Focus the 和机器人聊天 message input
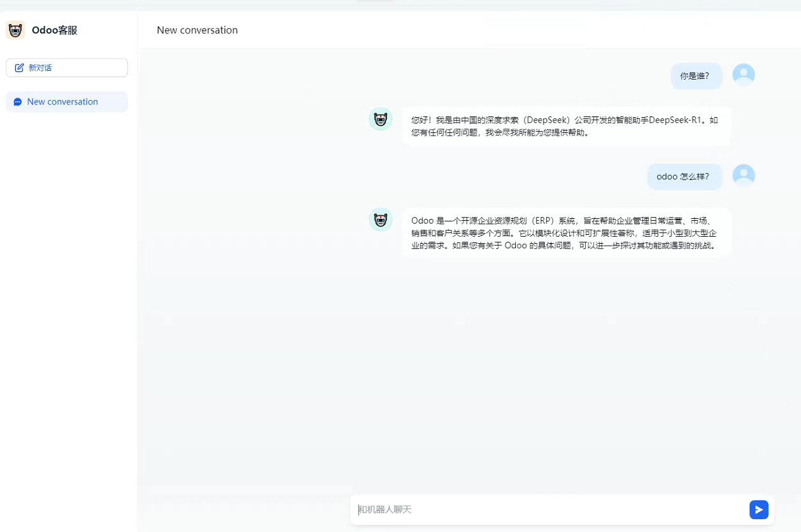The height and width of the screenshot is (532, 801). tap(551, 510)
